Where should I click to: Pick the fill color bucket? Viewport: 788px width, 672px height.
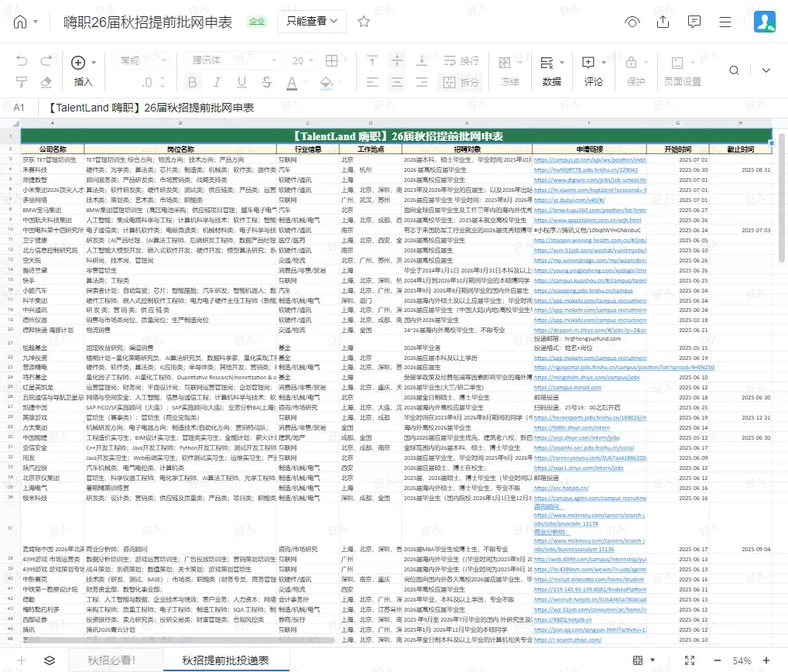(327, 82)
